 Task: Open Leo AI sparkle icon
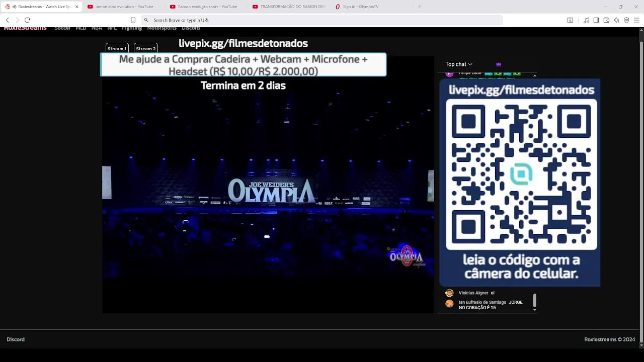(x=616, y=20)
